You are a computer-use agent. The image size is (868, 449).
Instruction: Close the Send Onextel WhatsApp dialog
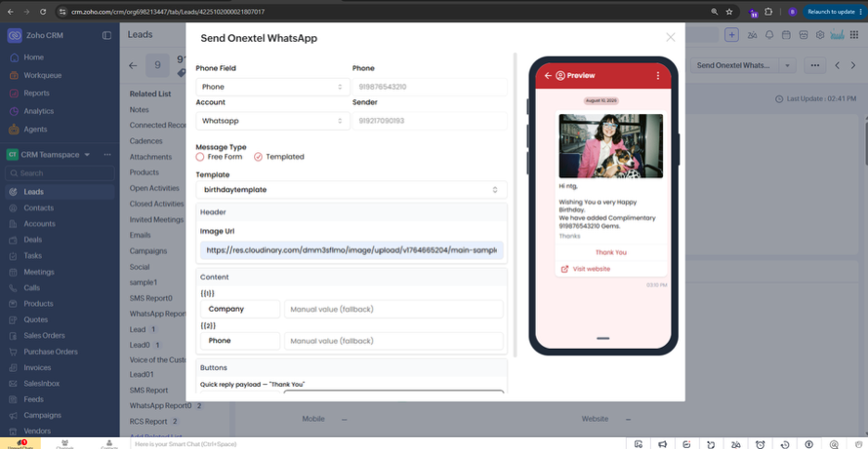tap(670, 37)
